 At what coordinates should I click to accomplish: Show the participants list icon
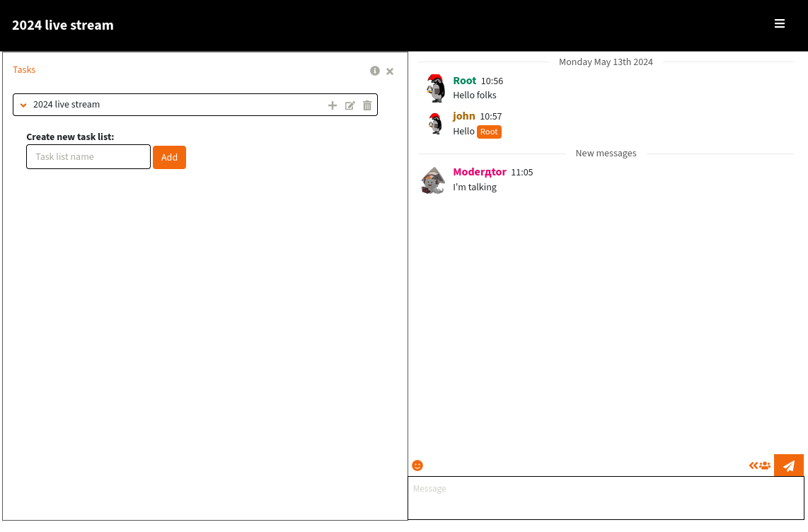[760, 466]
